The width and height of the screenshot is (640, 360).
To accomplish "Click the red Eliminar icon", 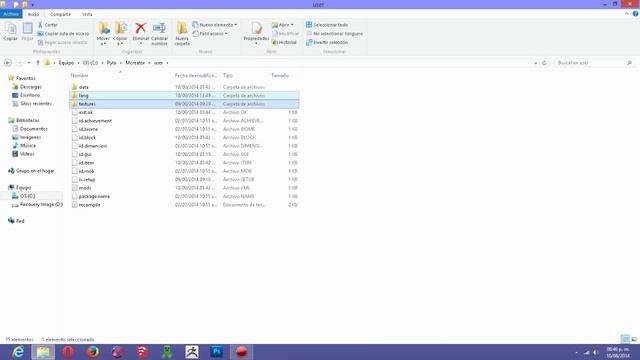I will pyautogui.click(x=141, y=28).
